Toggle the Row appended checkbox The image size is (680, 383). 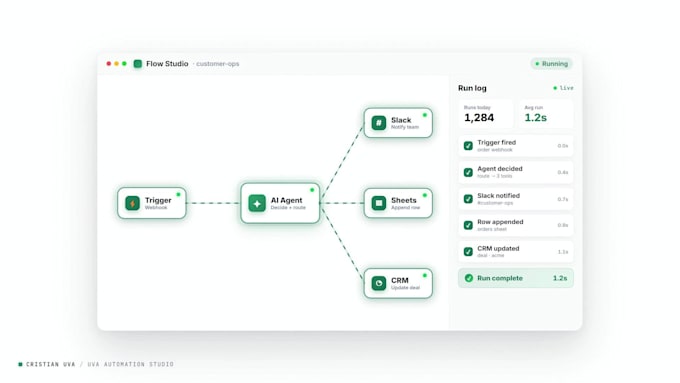[x=468, y=225]
